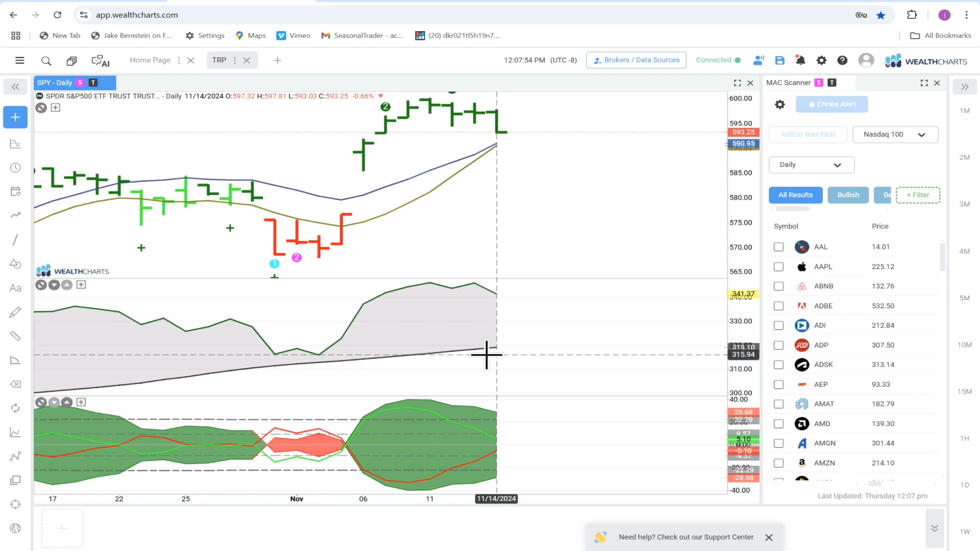
Task: Open MAC Scanner settings gear
Action: [779, 104]
